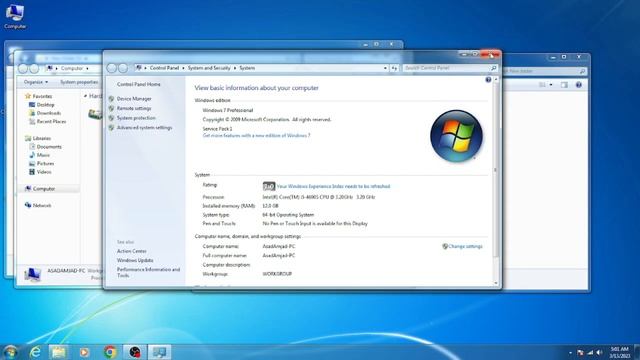This screenshot has height=360, width=640.
Task: Click Get more features with a new edition link
Action: coord(256,136)
